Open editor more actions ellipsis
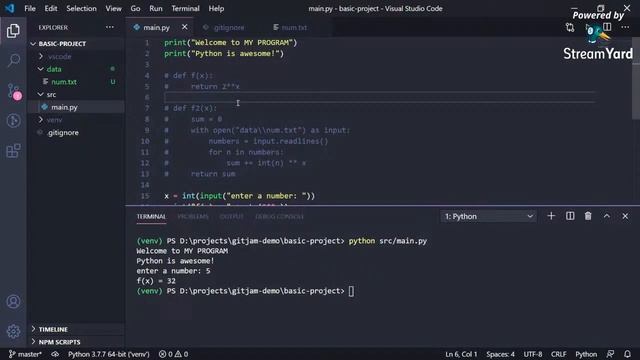 [625, 27]
